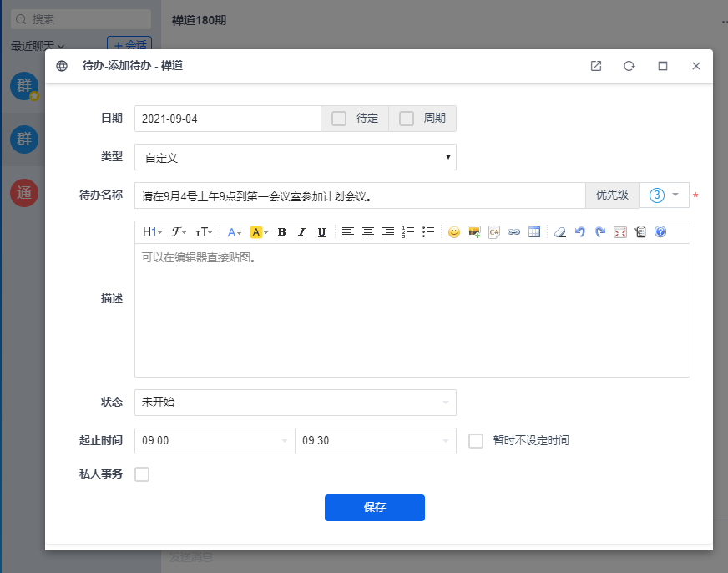
Task: Expand the priority dropdown showing 3
Action: pyautogui.click(x=665, y=195)
